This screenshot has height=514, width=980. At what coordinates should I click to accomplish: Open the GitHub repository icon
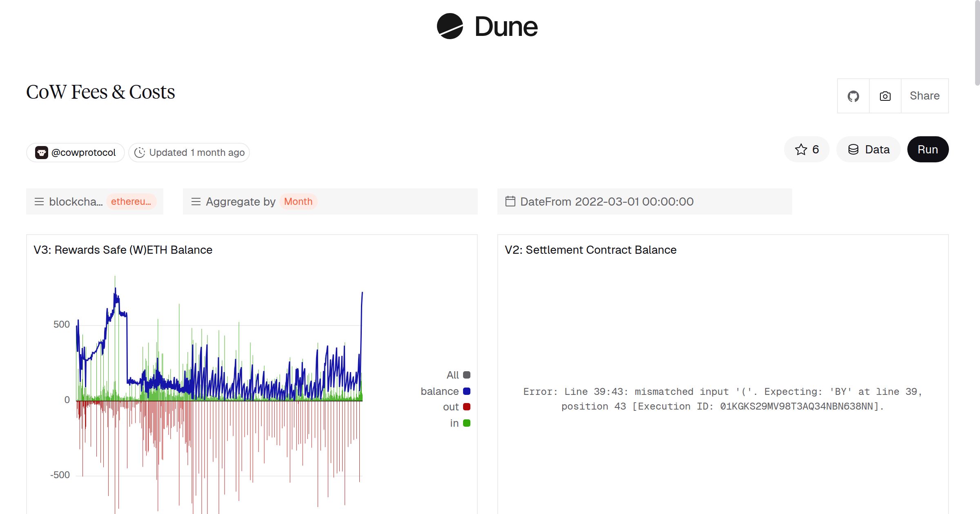pos(853,95)
